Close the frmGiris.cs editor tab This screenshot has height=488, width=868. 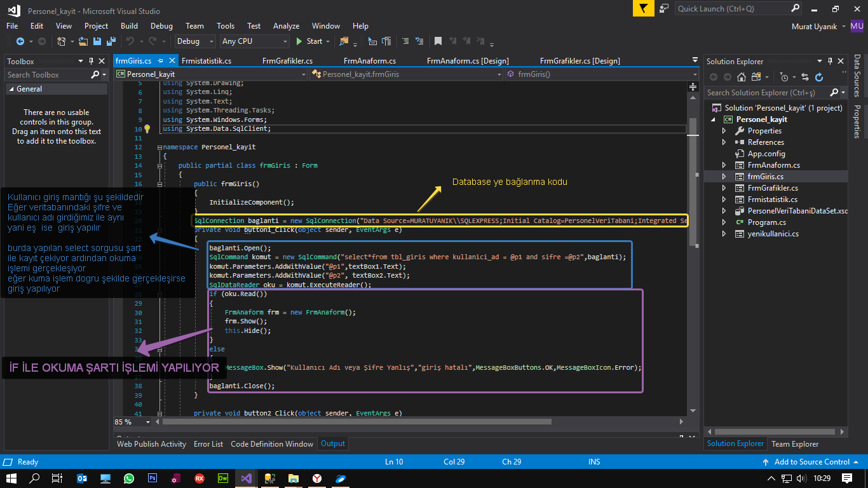coord(172,61)
